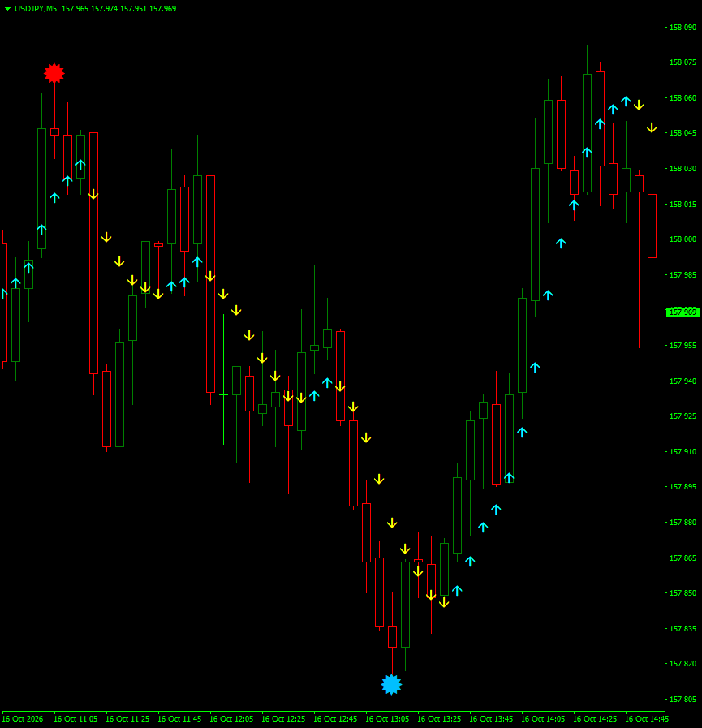Click the 16 Oct 11:05 time label
The width and height of the screenshot is (702, 728).
point(75,719)
